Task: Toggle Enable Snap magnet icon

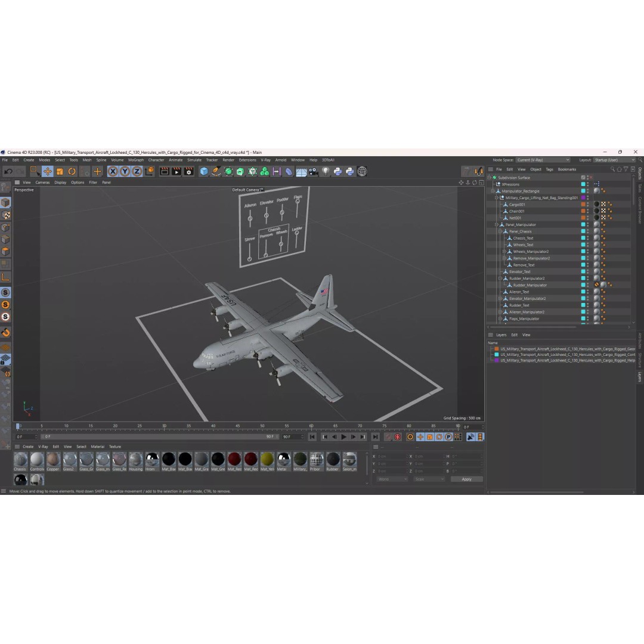Action: [x=6, y=332]
